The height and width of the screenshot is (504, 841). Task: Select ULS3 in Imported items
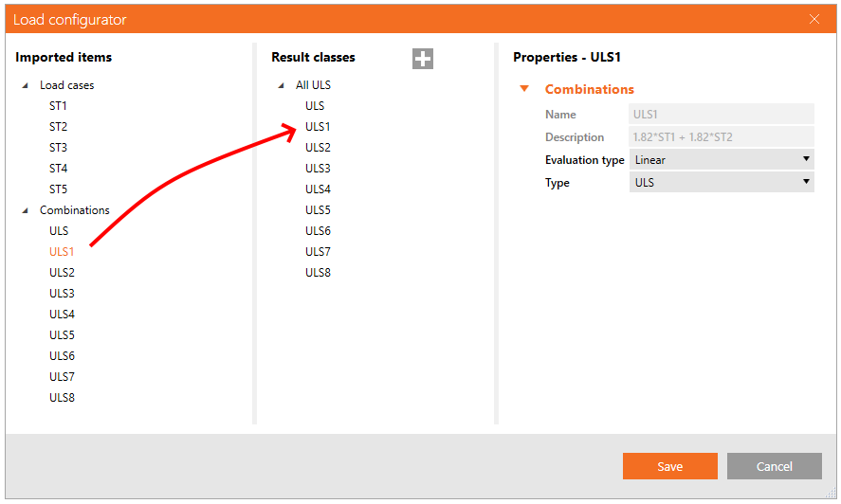62,294
